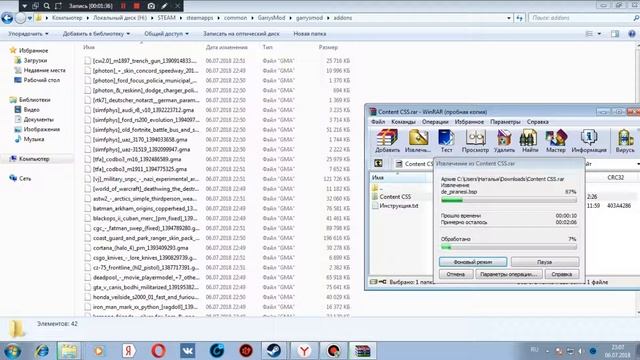Select Инструкция.txt in the WinRAR list
The width and height of the screenshot is (640, 360).
(x=398, y=206)
